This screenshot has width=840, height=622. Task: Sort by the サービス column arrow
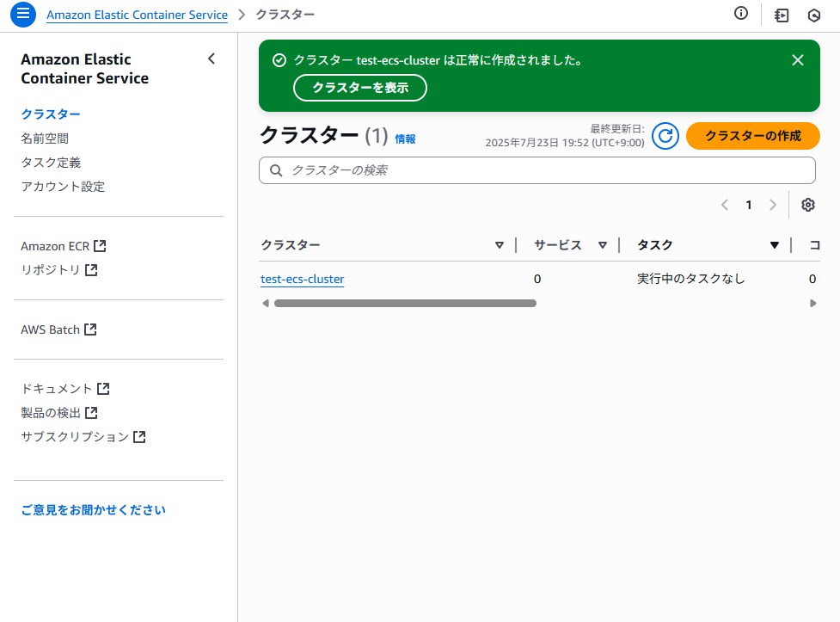click(603, 245)
